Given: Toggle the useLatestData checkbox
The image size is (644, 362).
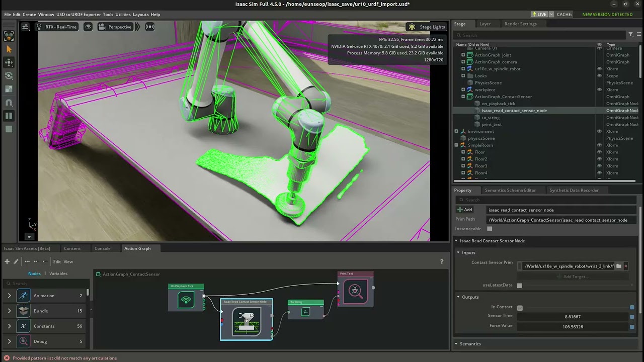Looking at the screenshot, I should 519,286.
